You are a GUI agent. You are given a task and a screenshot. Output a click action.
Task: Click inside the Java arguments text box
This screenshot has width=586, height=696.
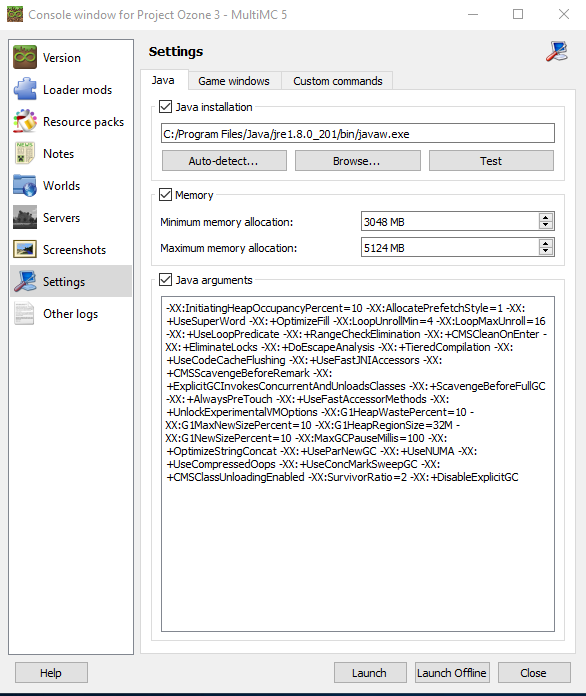pyautogui.click(x=357, y=464)
